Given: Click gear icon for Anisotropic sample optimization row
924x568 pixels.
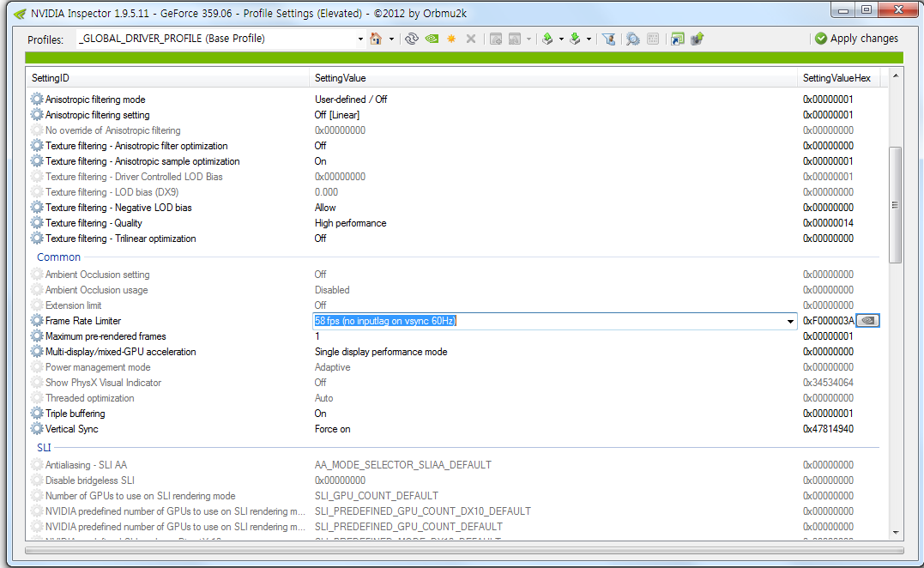Looking at the screenshot, I should pyautogui.click(x=37, y=160).
